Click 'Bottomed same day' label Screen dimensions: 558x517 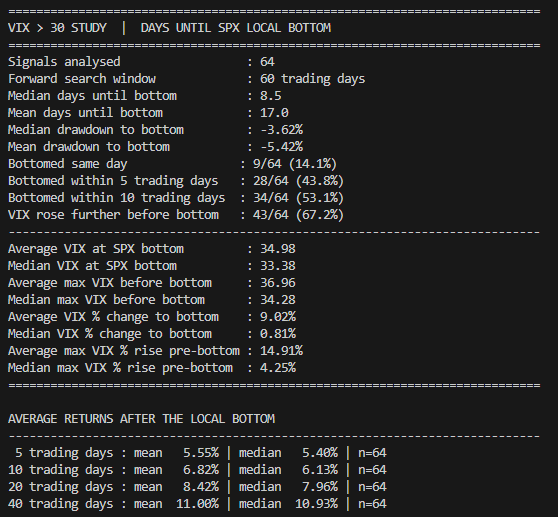[x=68, y=164]
